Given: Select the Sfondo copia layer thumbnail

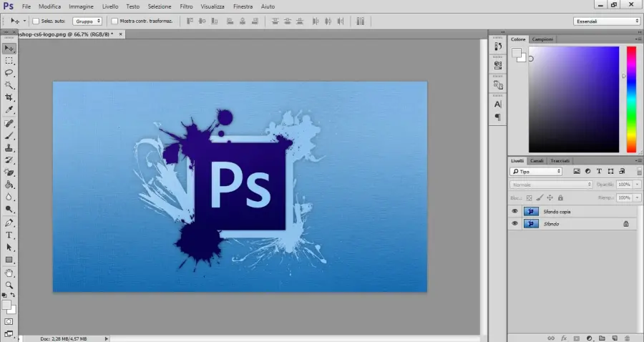Looking at the screenshot, I should tap(531, 212).
